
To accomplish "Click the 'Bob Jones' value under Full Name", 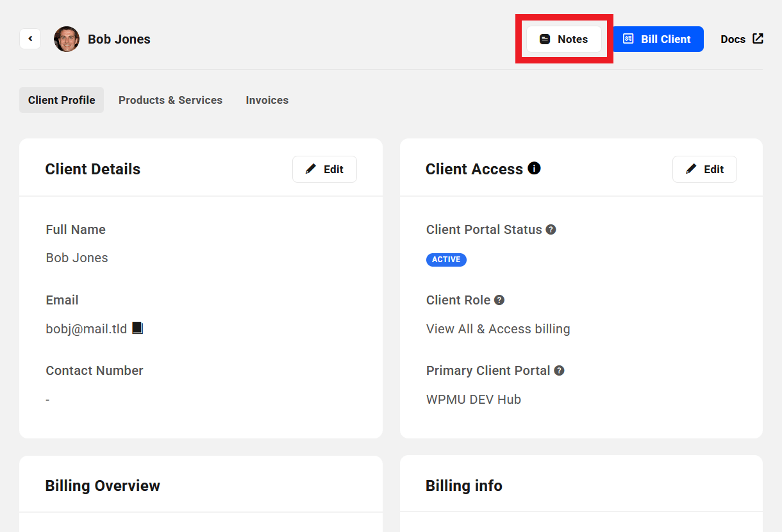I will pos(77,258).
